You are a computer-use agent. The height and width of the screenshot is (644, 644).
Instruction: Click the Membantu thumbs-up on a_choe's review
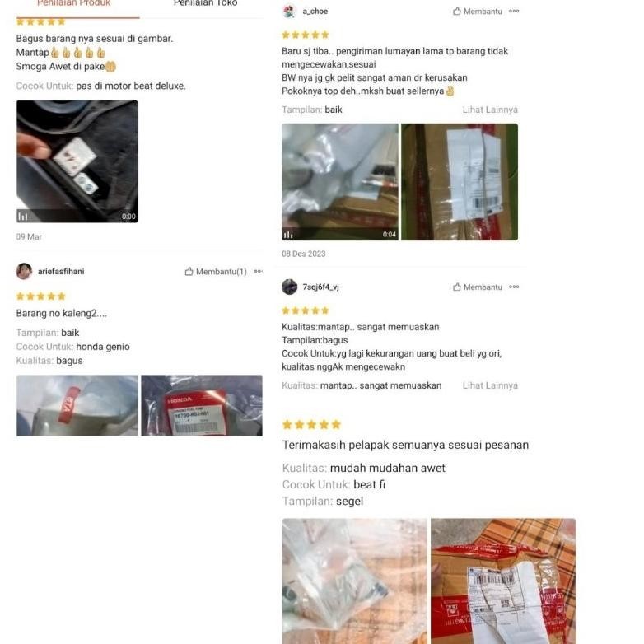pos(478,12)
